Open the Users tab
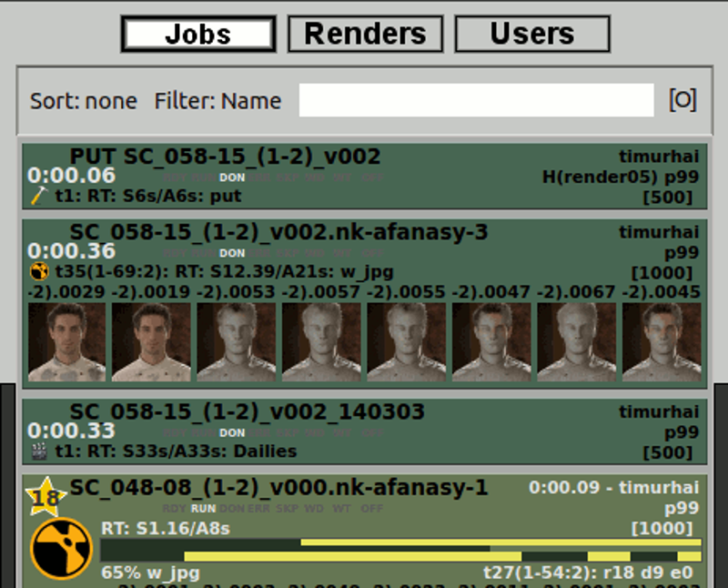The height and width of the screenshot is (588, 728). pos(531,33)
